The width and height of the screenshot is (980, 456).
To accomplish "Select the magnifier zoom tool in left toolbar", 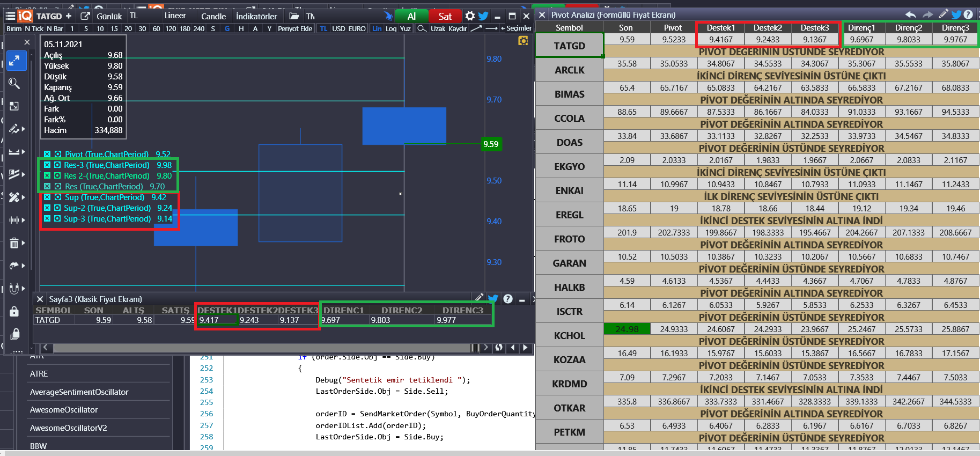I will coord(14,83).
